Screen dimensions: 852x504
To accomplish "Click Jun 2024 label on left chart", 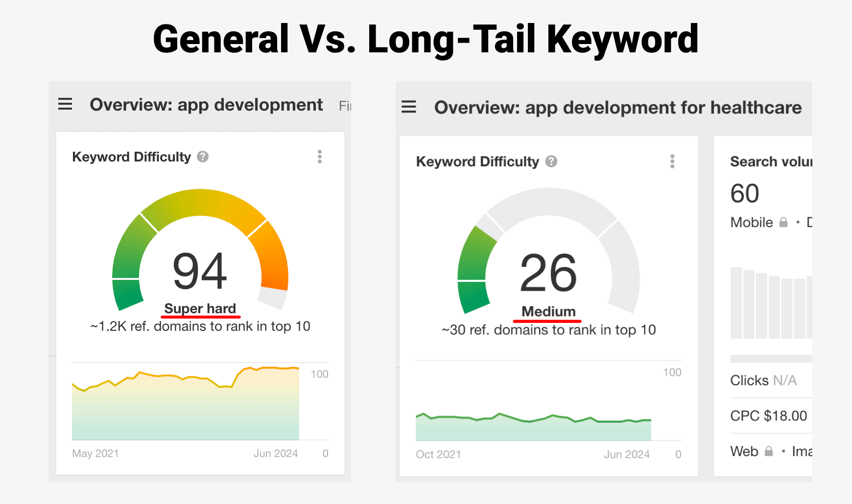I will pyautogui.click(x=276, y=454).
